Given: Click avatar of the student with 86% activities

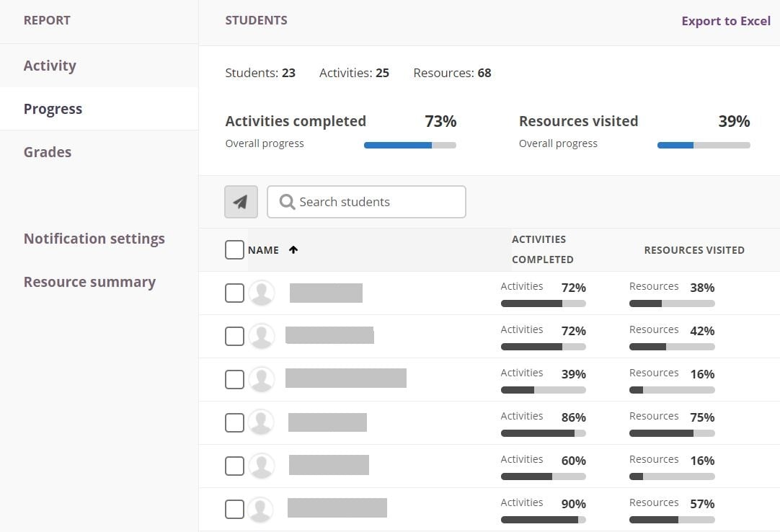Looking at the screenshot, I should coord(261,423).
